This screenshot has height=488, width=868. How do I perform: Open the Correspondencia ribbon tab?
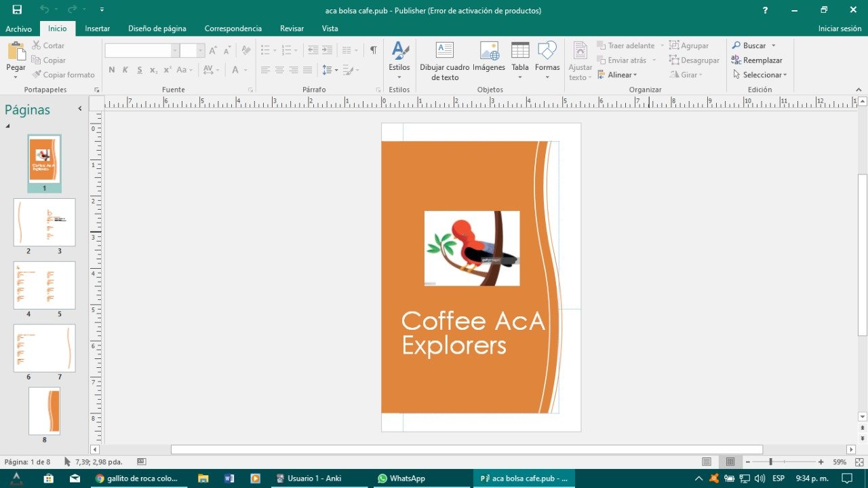point(233,29)
